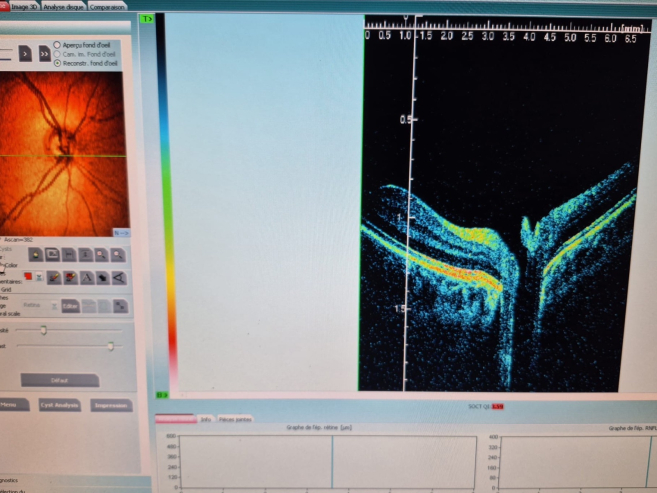The height and width of the screenshot is (493, 657).
Task: Adjust the upper brightness slider handle
Action: pos(44,330)
